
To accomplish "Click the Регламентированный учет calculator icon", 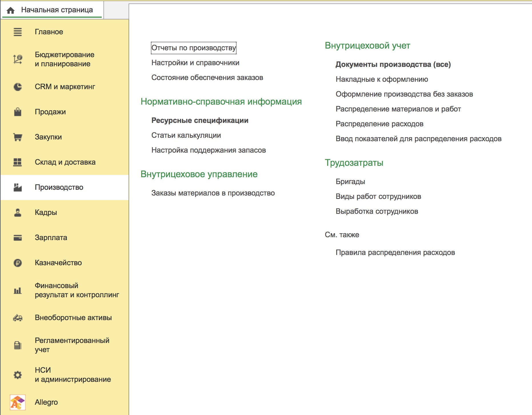I will 18,345.
